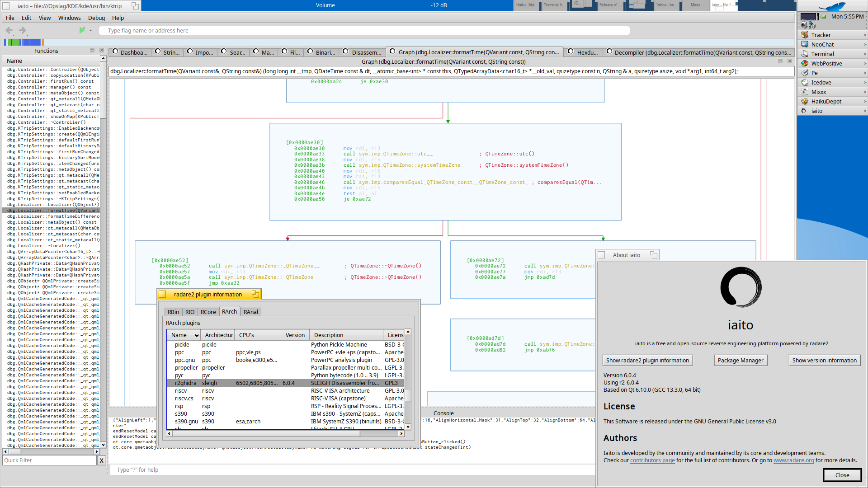The width and height of the screenshot is (868, 488).
Task: Open Terminal from the Deskbar
Action: 822,54
